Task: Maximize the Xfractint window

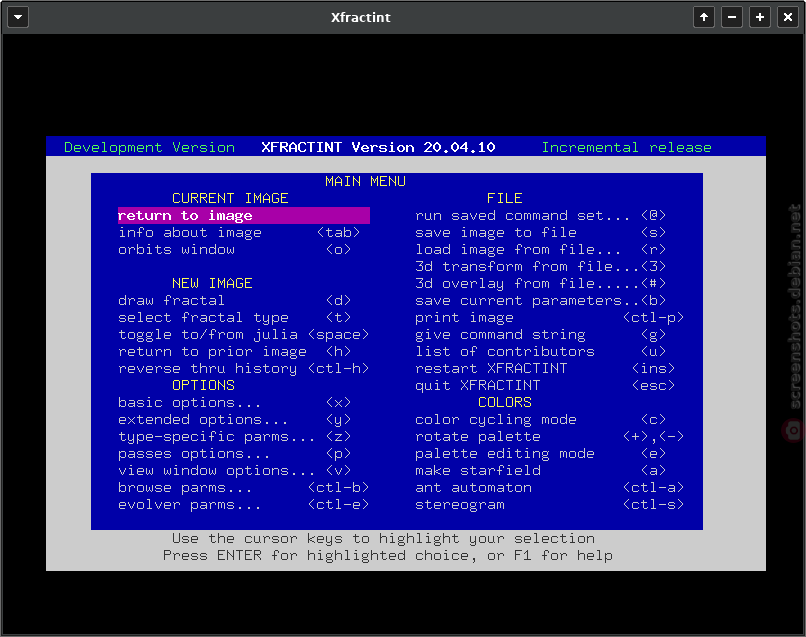Action: click(x=760, y=17)
